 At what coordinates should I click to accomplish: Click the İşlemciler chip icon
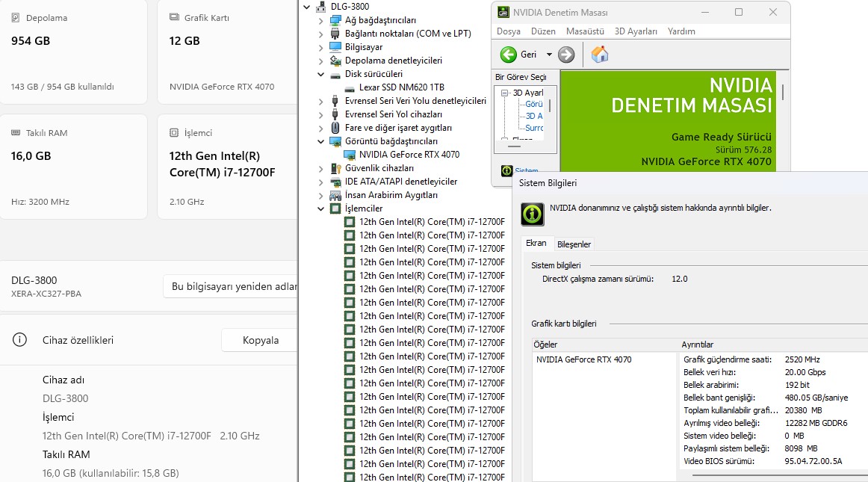(x=335, y=208)
